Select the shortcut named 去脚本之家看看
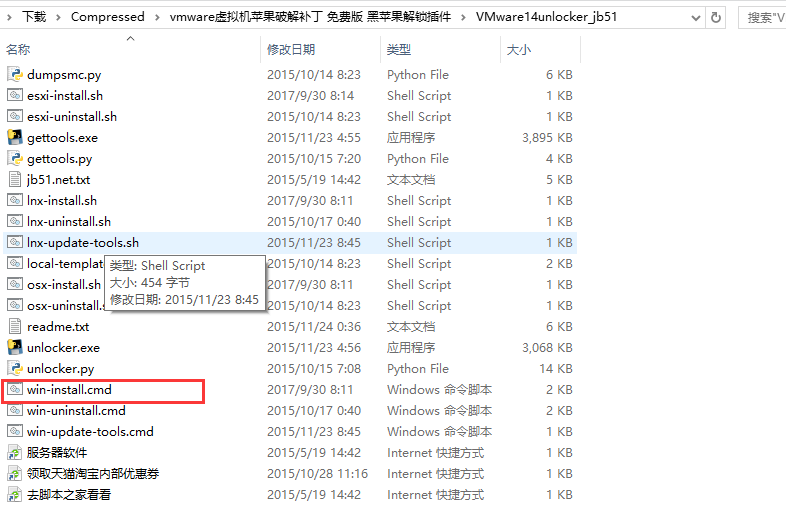This screenshot has height=521, width=786. tap(69, 495)
